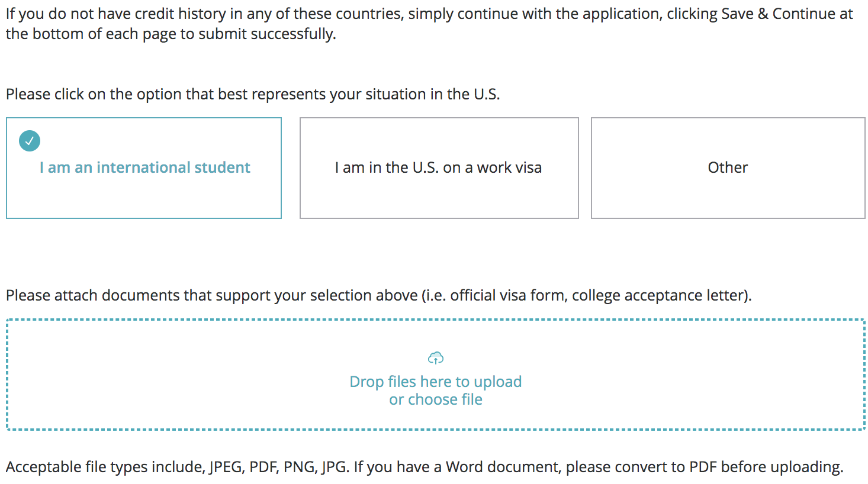Click the work visa label text
The height and width of the screenshot is (484, 868).
[439, 168]
